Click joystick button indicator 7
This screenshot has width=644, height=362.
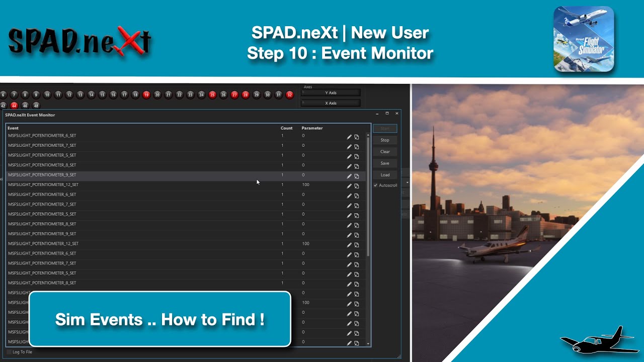coord(14,95)
